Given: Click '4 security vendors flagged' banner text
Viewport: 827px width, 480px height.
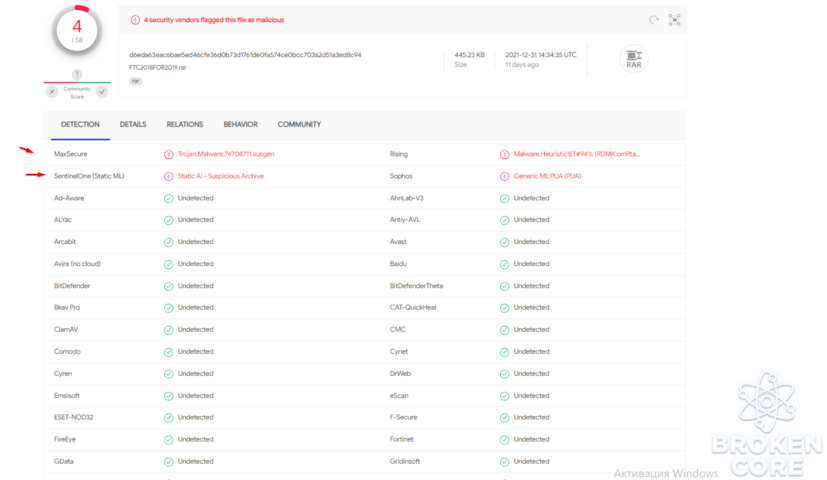Looking at the screenshot, I should click(214, 20).
